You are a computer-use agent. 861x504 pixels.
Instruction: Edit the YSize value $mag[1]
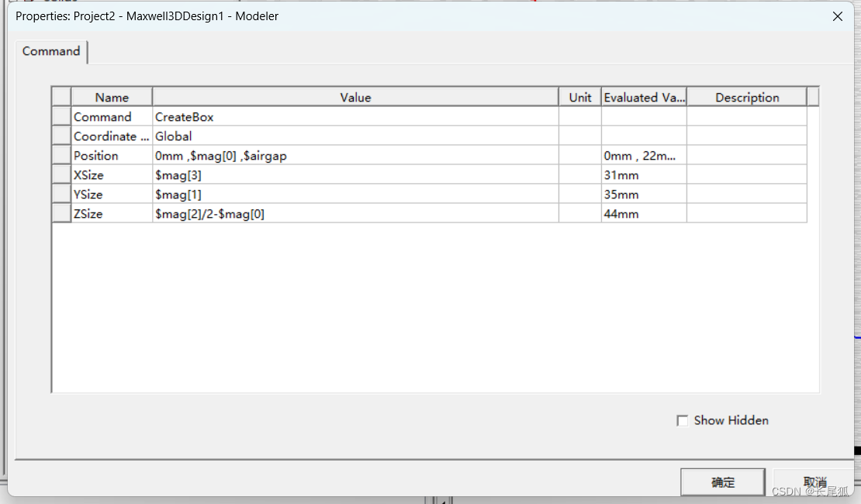point(355,195)
